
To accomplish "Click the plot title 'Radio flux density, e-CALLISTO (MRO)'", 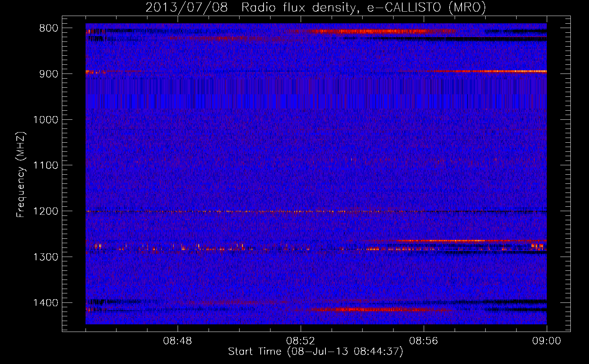I will (363, 7).
